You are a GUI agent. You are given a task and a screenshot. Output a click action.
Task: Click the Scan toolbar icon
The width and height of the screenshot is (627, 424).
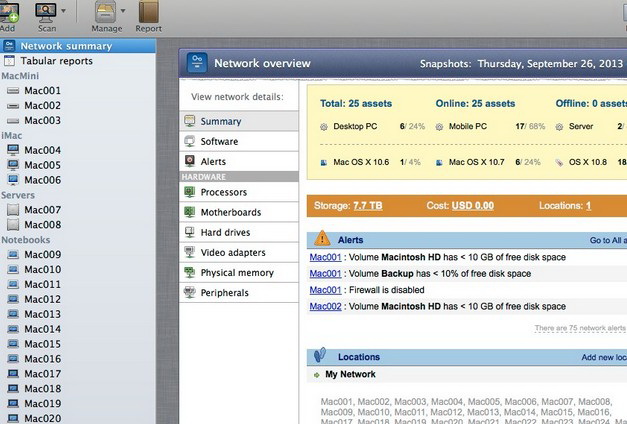click(x=46, y=13)
